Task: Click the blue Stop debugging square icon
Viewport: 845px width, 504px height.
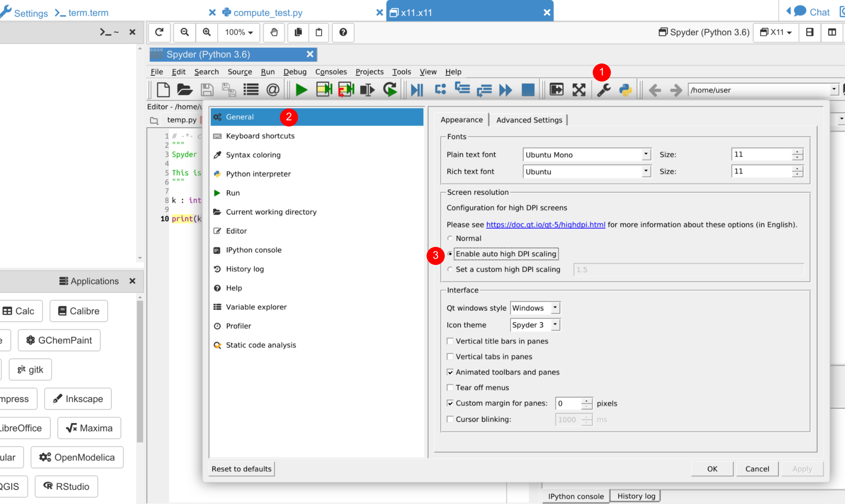Action: [528, 89]
